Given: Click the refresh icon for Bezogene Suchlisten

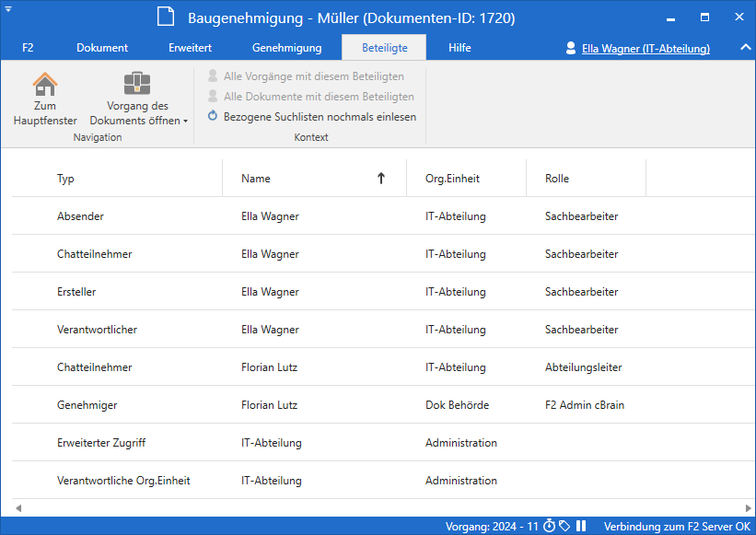Looking at the screenshot, I should click(x=213, y=116).
